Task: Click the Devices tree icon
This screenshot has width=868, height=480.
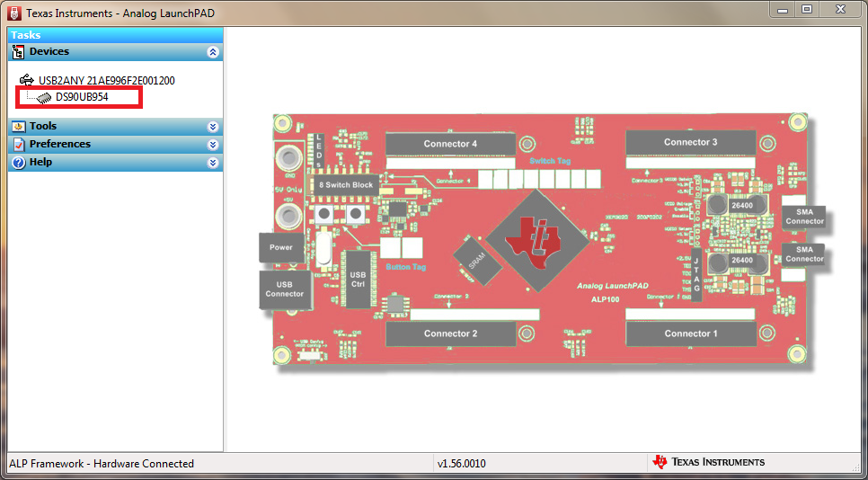Action: [x=18, y=52]
